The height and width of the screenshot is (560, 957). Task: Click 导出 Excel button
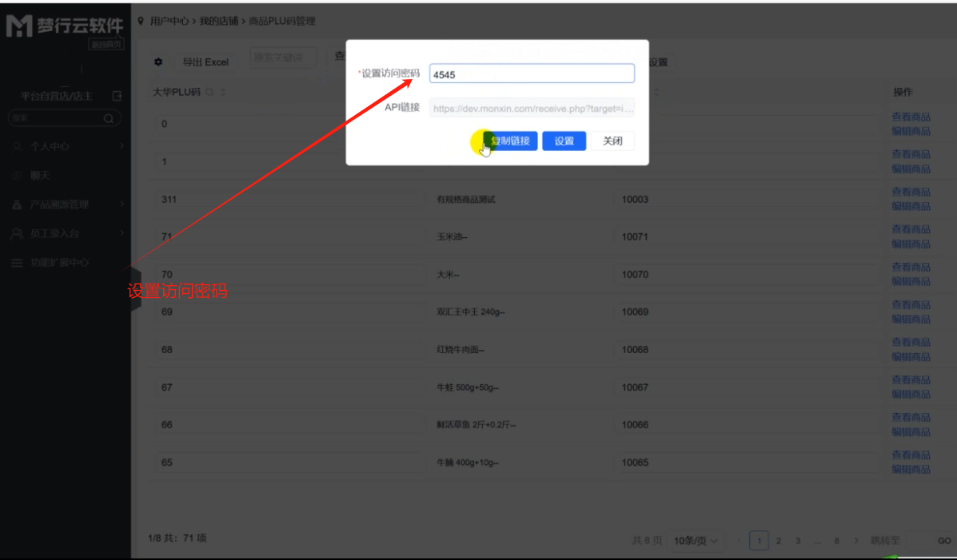point(205,62)
